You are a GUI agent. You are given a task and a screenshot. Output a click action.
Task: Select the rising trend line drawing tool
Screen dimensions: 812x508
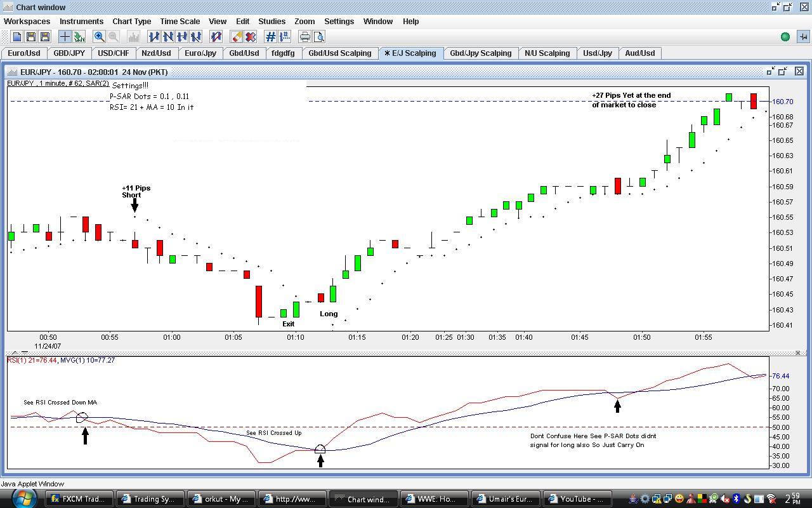pyautogui.click(x=154, y=37)
